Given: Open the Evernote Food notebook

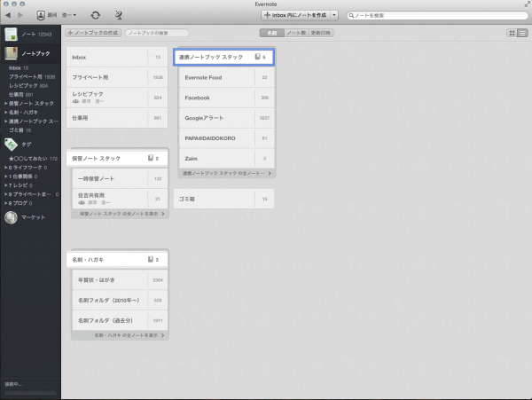Looking at the screenshot, I should [x=227, y=78].
